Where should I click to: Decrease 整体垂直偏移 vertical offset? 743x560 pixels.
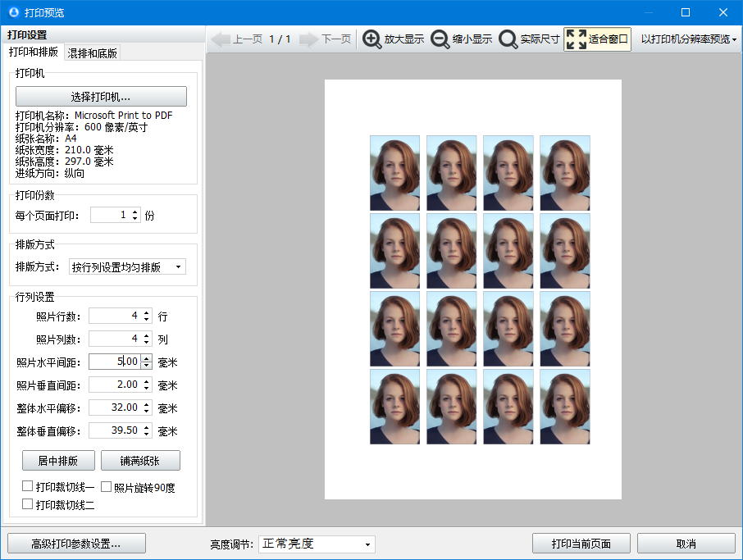147,434
